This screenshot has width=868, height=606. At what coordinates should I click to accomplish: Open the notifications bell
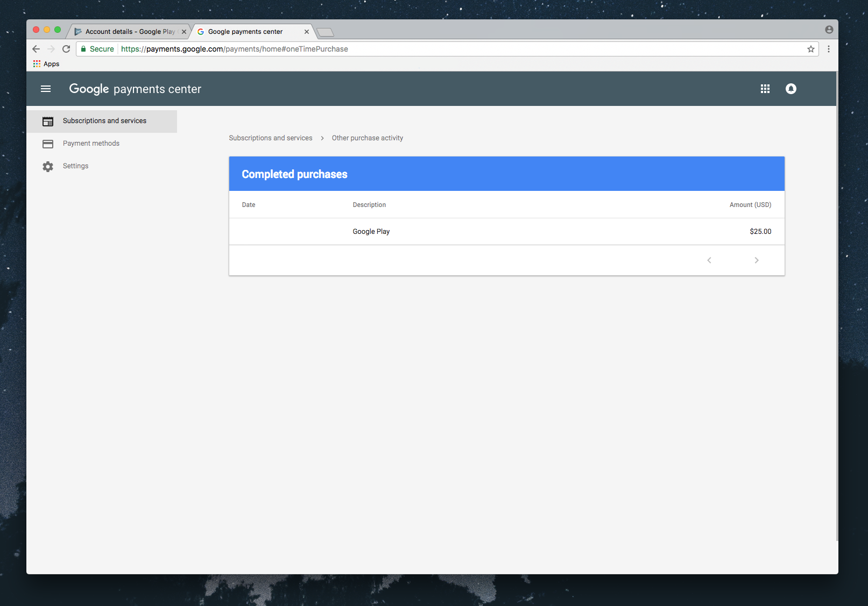click(791, 89)
